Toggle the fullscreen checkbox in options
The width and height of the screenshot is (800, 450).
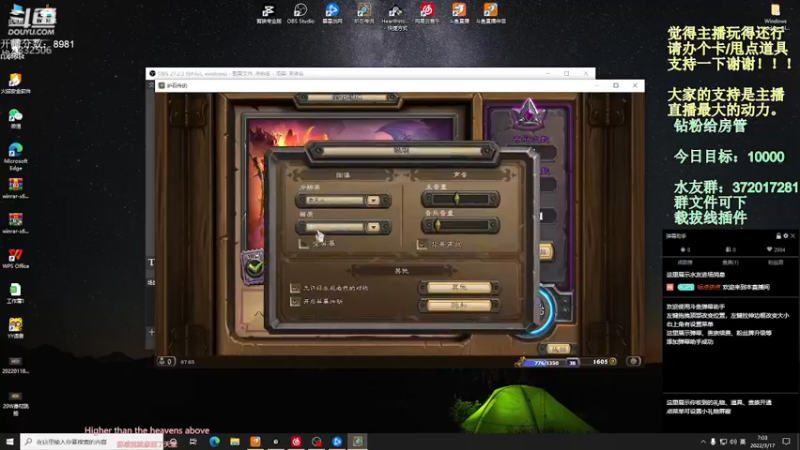304,244
